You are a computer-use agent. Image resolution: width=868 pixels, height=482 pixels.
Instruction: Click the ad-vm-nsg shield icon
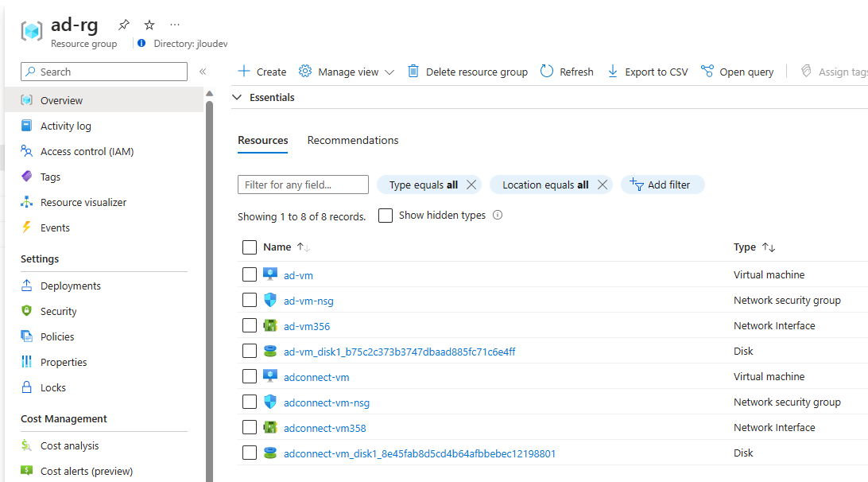(x=270, y=301)
